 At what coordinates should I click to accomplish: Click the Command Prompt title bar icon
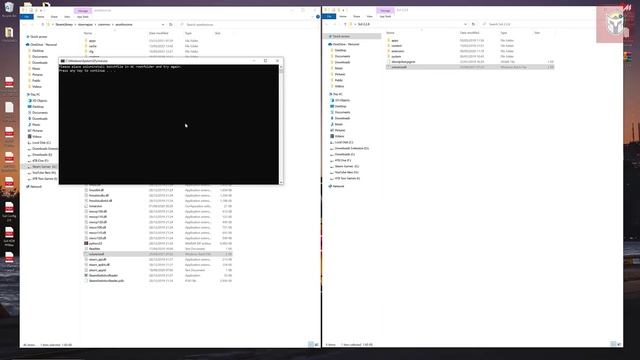point(63,61)
